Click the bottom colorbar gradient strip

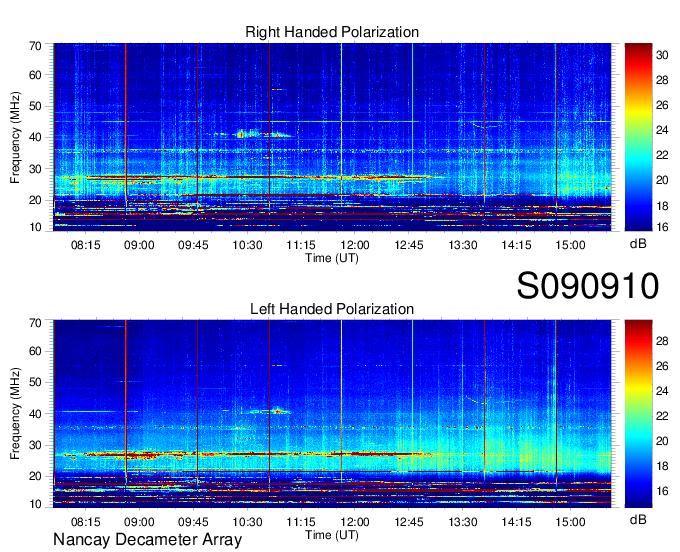pos(638,414)
